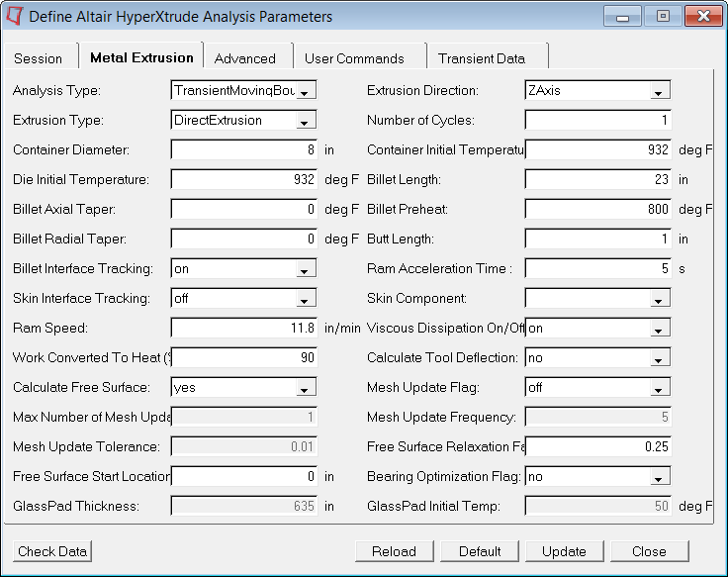Click the disabled Mesh Update Frequency field
728x577 pixels.
click(x=598, y=418)
